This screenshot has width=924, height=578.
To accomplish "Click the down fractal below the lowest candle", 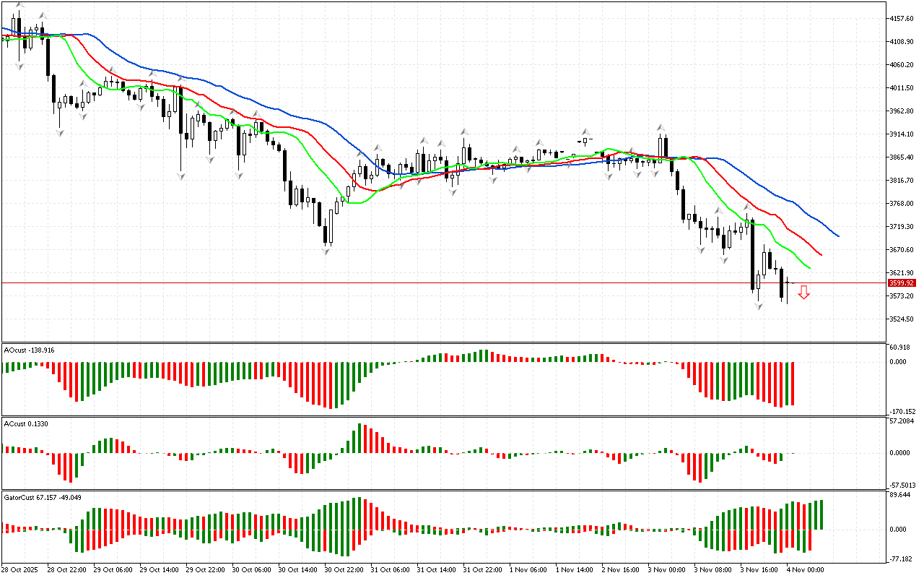I will (x=759, y=306).
